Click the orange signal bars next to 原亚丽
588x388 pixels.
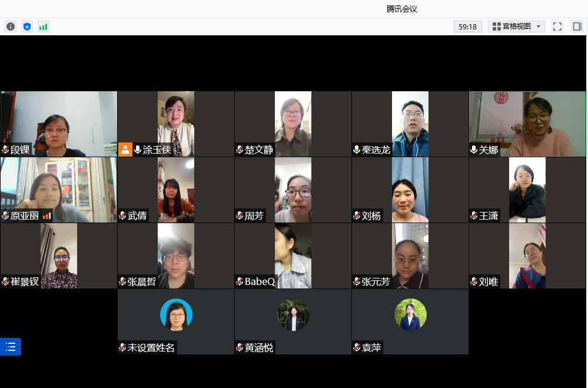[46, 216]
